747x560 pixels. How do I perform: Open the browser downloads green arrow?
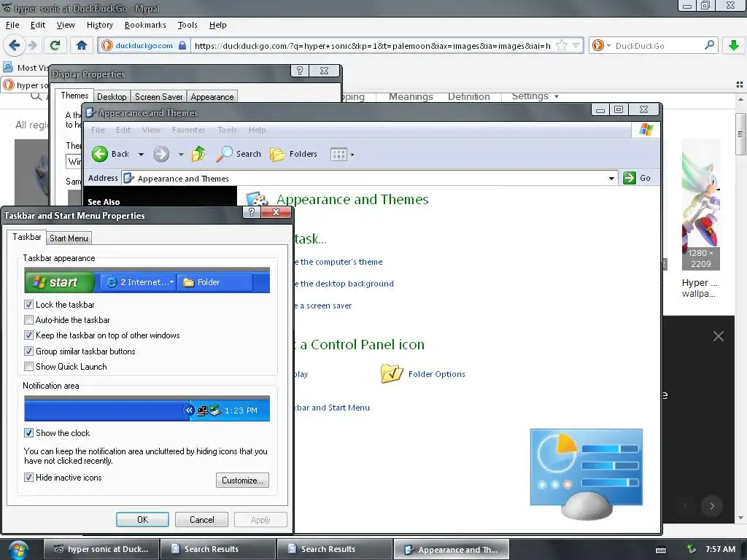point(734,45)
